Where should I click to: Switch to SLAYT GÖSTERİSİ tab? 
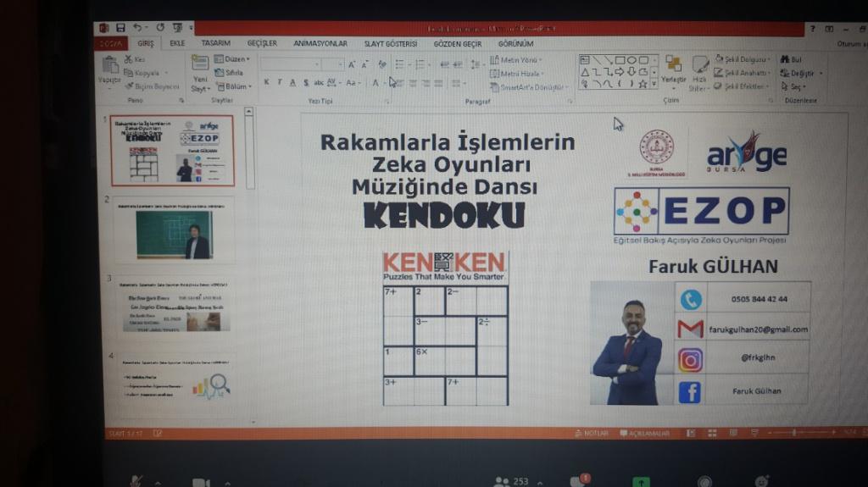[390, 44]
